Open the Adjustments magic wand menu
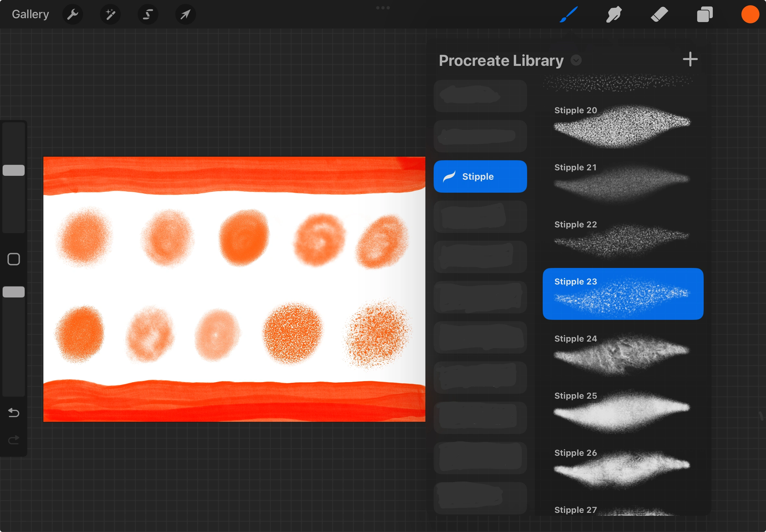 pos(110,14)
